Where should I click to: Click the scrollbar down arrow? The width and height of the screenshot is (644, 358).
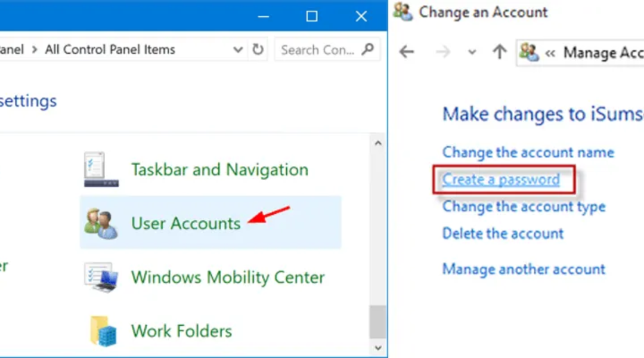377,347
